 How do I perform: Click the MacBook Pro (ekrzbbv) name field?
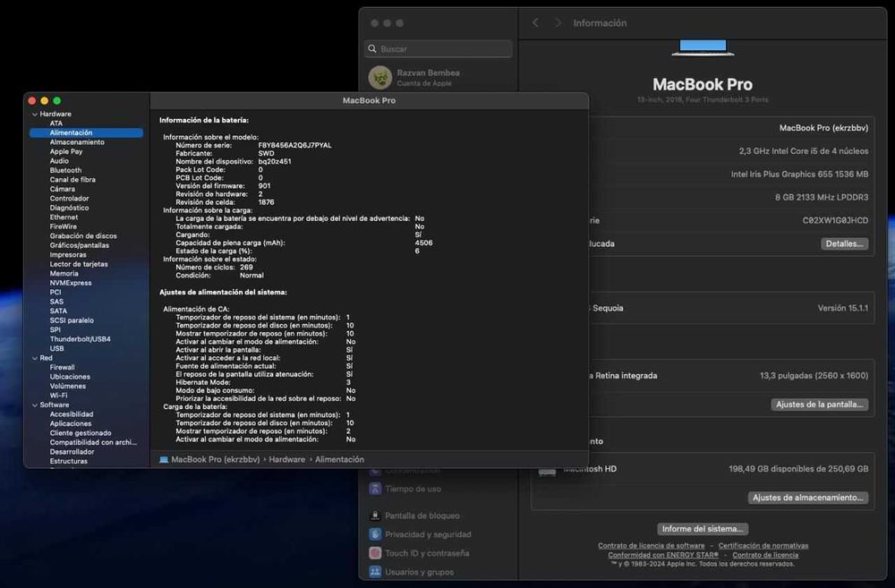(823, 128)
